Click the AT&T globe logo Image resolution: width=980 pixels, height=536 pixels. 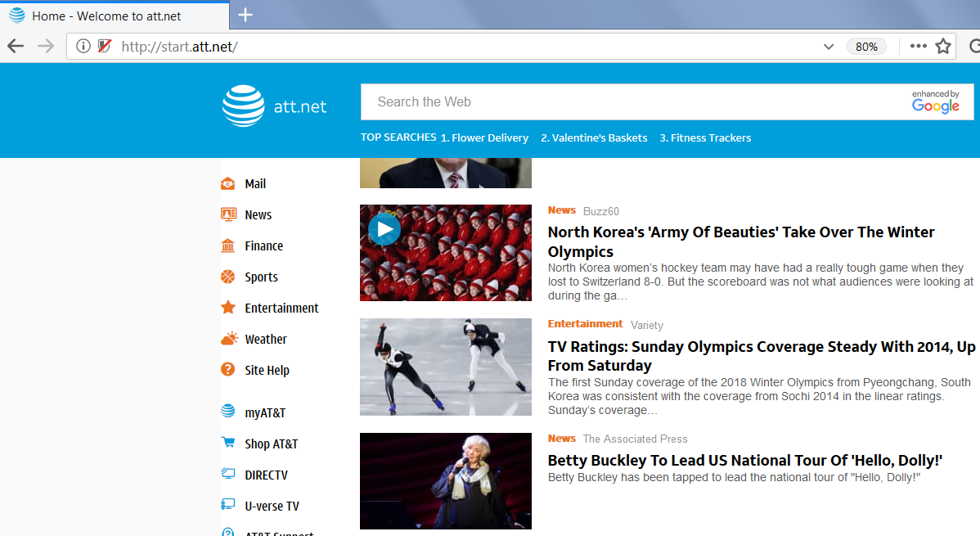[x=243, y=106]
